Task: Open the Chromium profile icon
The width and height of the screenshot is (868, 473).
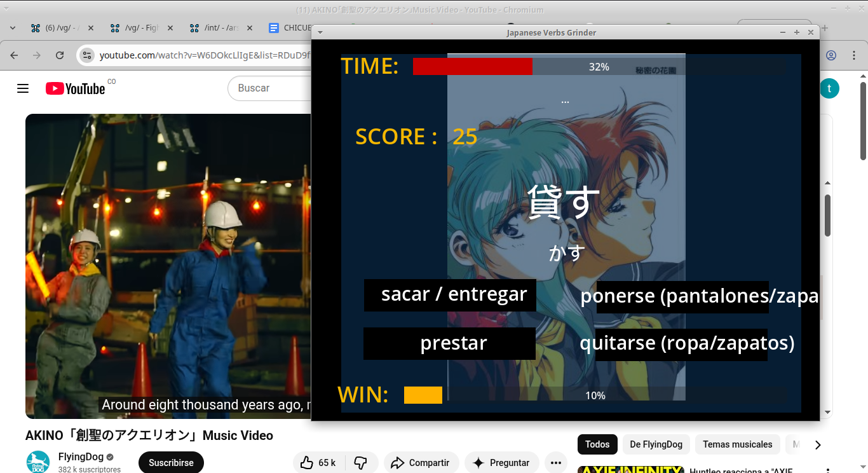Action: 831,55
